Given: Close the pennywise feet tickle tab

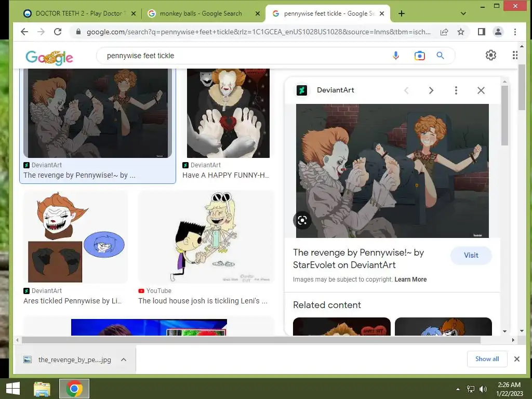Looking at the screenshot, I should (382, 14).
